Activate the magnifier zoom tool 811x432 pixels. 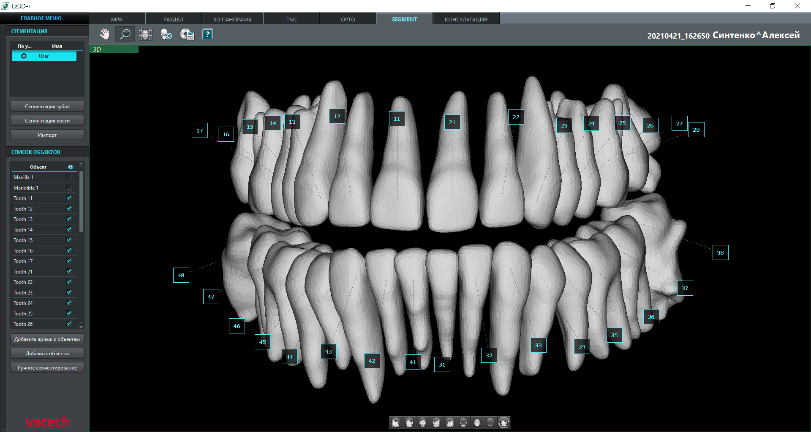(x=125, y=34)
